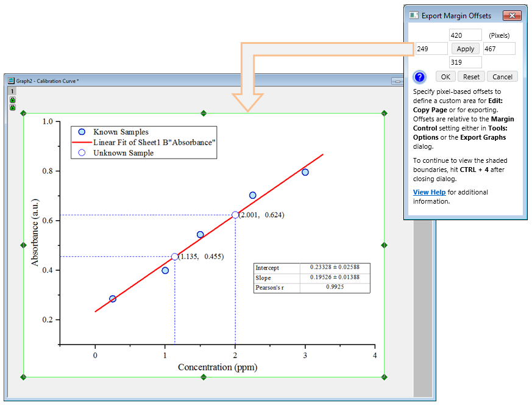The width and height of the screenshot is (532, 408).
Task: Click the lower green lock icon
Action: pos(12,107)
